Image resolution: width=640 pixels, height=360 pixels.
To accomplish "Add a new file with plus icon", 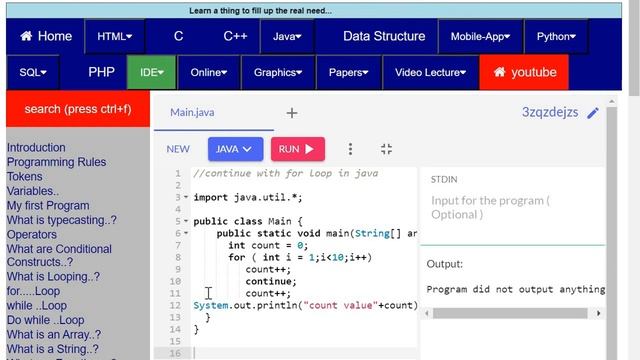I will tap(292, 113).
